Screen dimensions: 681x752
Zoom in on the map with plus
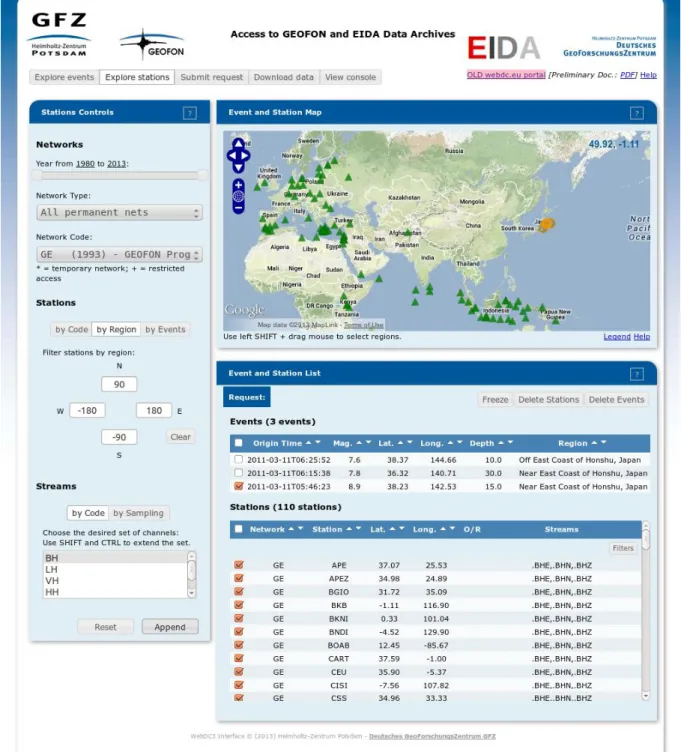pyautogui.click(x=238, y=185)
